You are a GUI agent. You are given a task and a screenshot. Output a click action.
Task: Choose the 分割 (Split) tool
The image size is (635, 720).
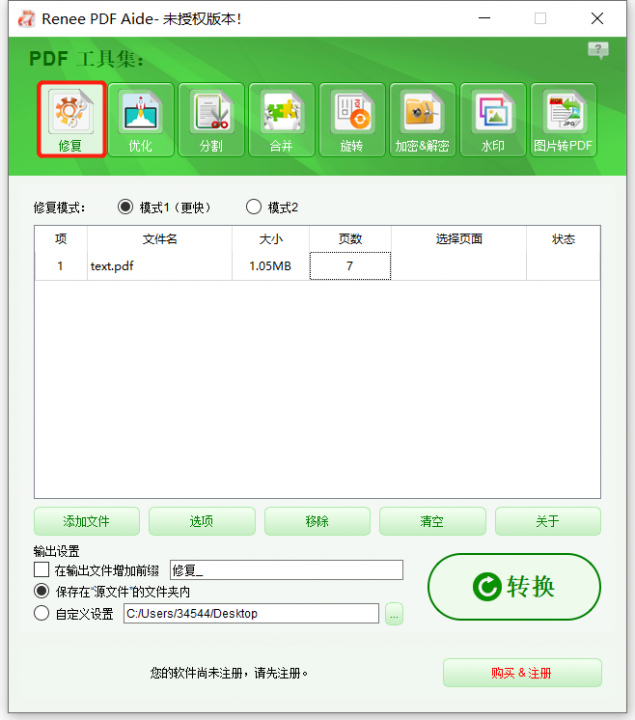click(x=211, y=119)
